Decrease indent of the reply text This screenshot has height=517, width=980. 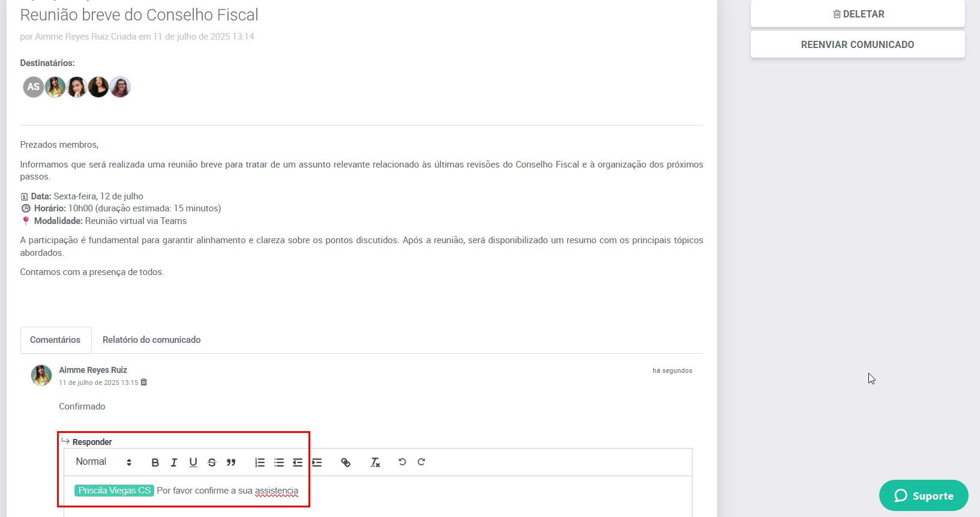(x=298, y=462)
